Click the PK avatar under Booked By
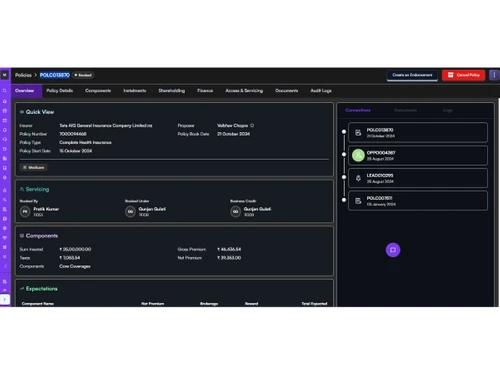The image size is (500, 375). tap(25, 212)
